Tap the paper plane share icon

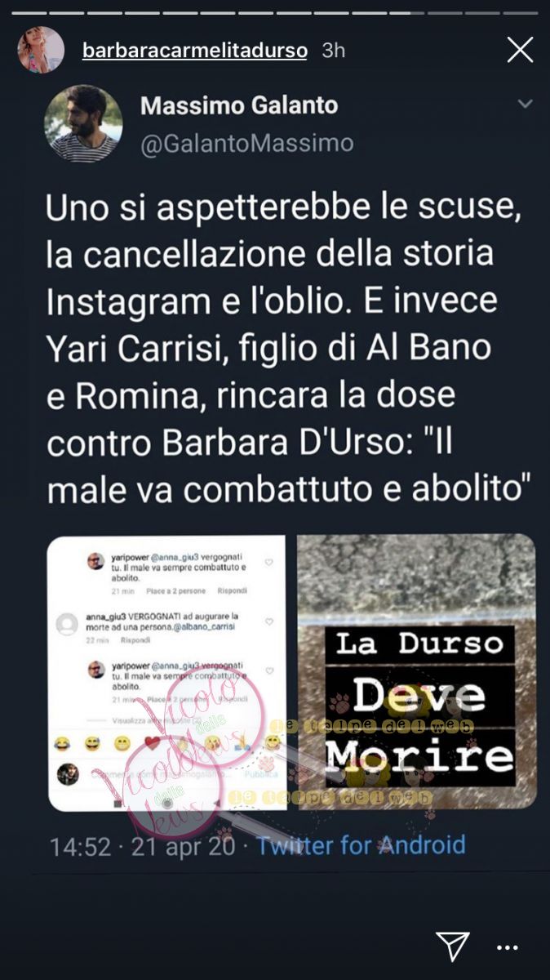[452, 945]
